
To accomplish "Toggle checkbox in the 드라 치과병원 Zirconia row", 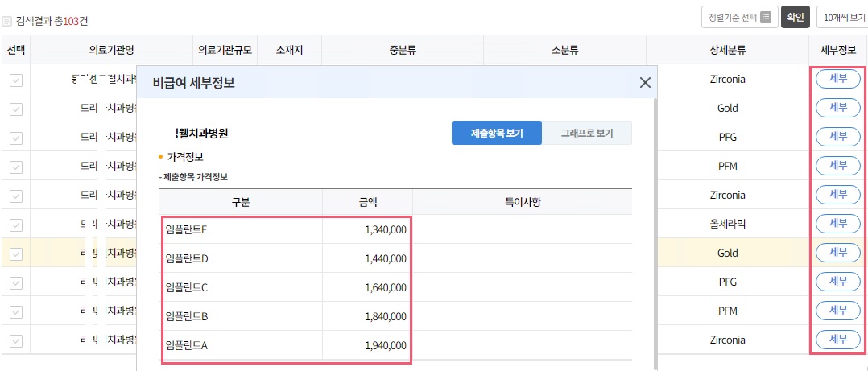I will point(16,196).
